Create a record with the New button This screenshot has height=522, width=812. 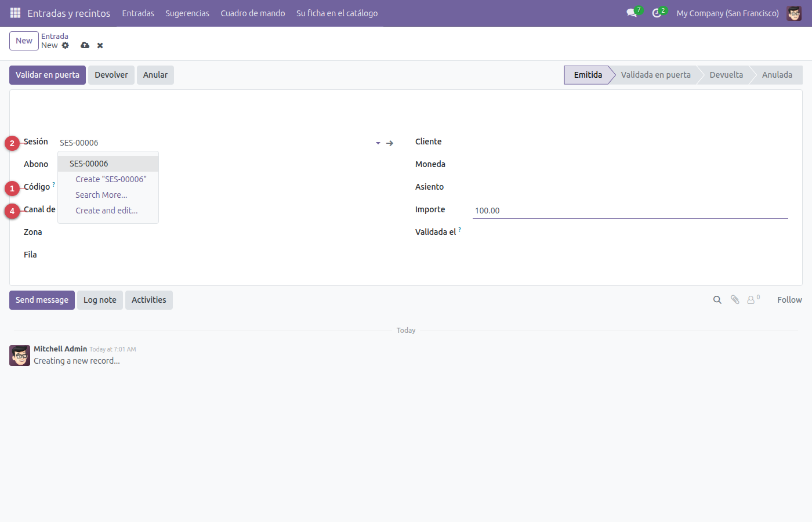pyautogui.click(x=24, y=41)
